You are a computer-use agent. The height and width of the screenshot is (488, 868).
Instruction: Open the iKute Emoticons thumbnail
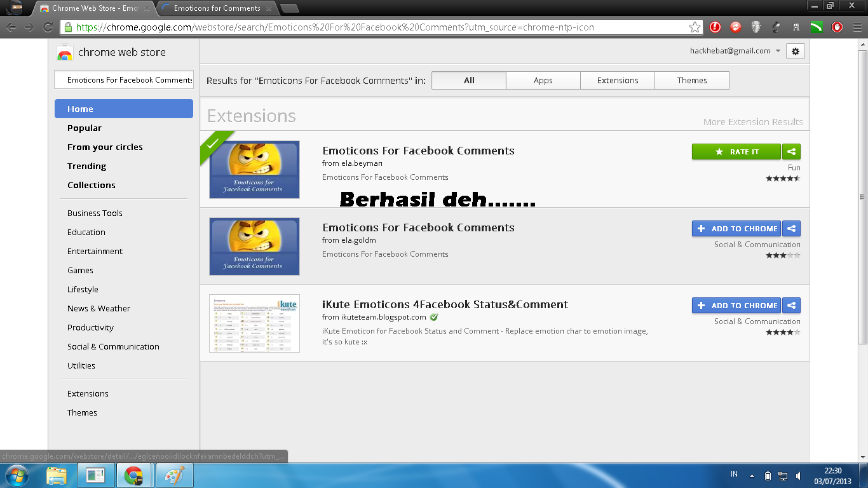coord(254,323)
